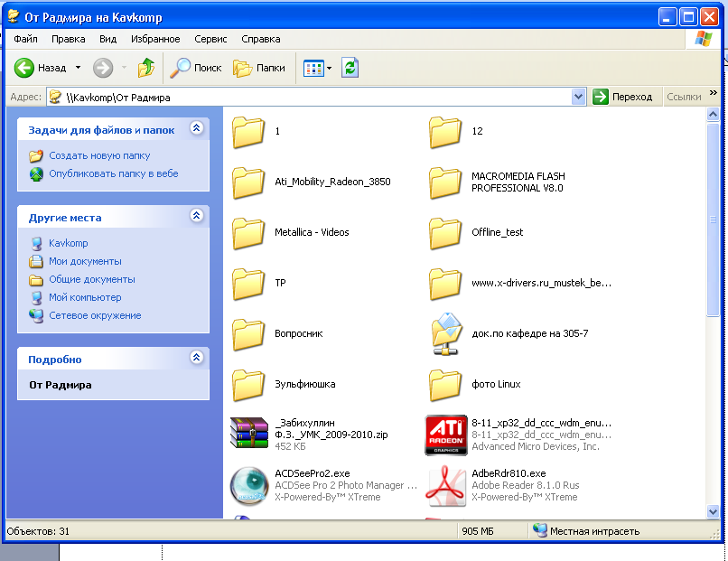728x561 pixels.
Task: Collapse the Другие места panel
Action: click(197, 216)
